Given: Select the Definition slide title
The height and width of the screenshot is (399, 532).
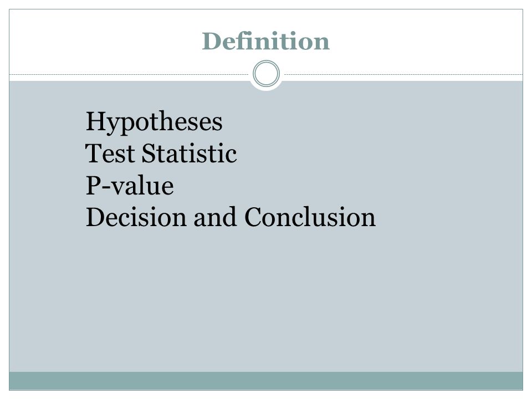Looking at the screenshot, I should 265,42.
